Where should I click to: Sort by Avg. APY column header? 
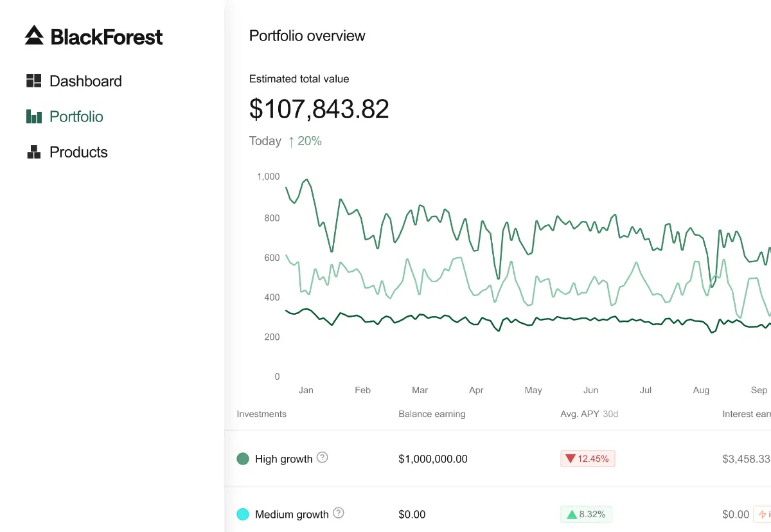(580, 414)
